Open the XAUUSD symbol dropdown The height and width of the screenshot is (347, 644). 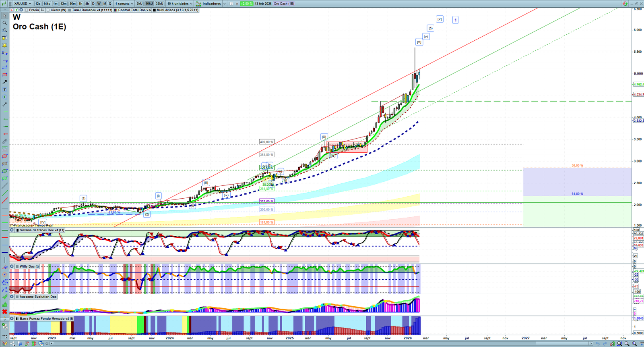click(22, 4)
